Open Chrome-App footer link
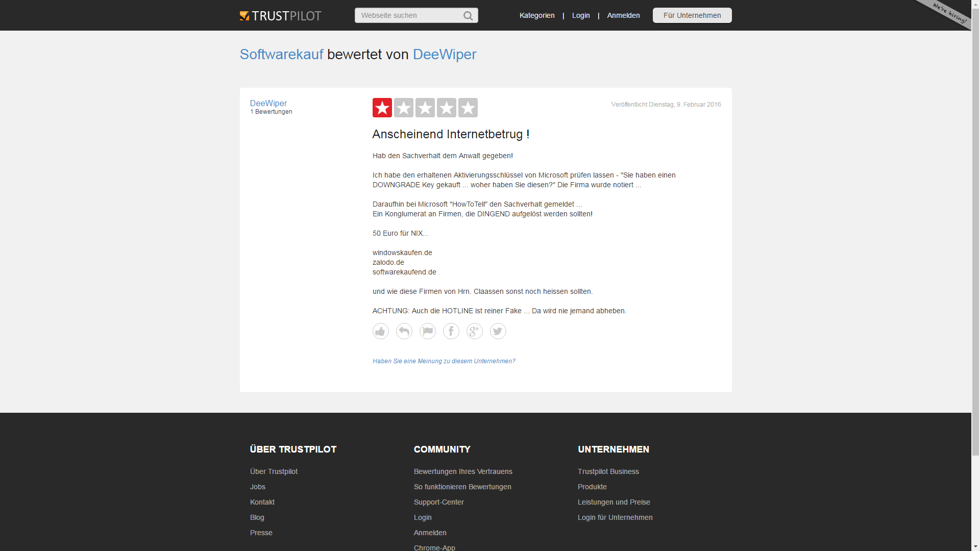The height and width of the screenshot is (551, 980). point(434,547)
